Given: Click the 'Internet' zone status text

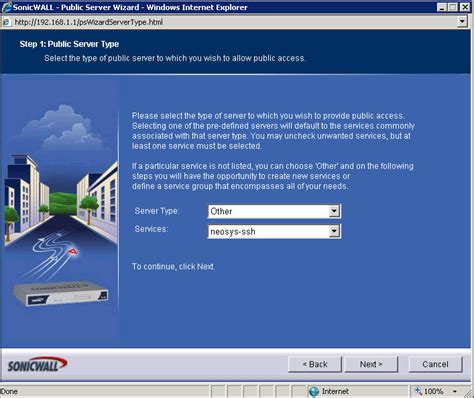Looking at the screenshot, I should point(335,392).
